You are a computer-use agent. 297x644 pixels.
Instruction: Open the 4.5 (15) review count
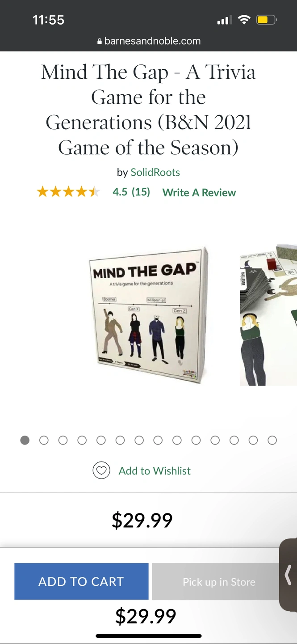(131, 192)
